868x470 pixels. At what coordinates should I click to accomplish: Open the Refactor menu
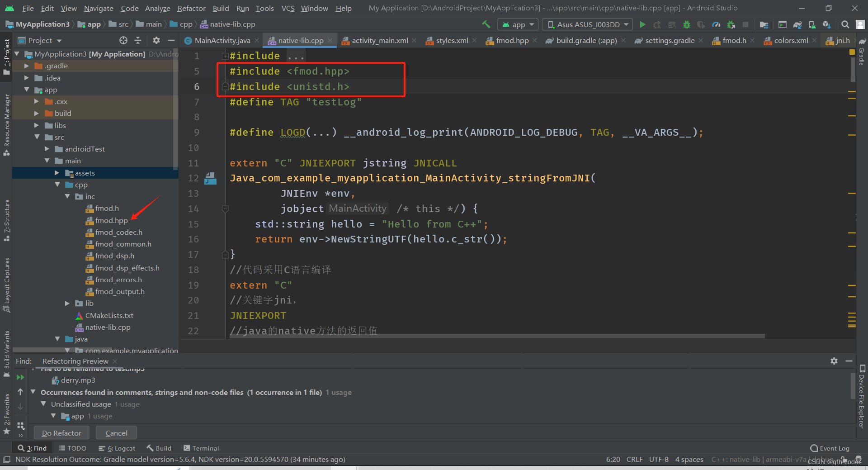tap(191, 8)
